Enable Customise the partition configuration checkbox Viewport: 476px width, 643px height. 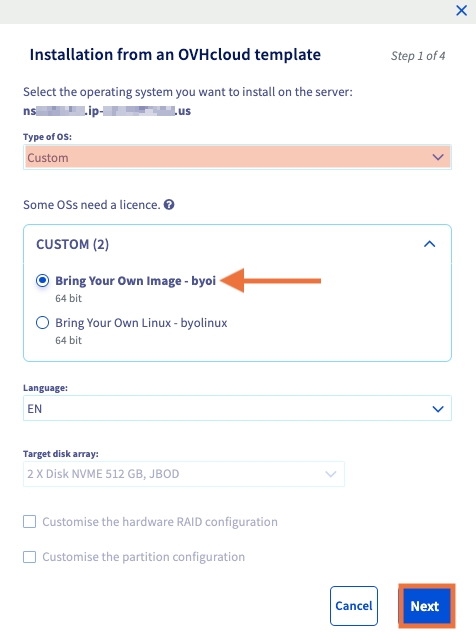[x=30, y=557]
